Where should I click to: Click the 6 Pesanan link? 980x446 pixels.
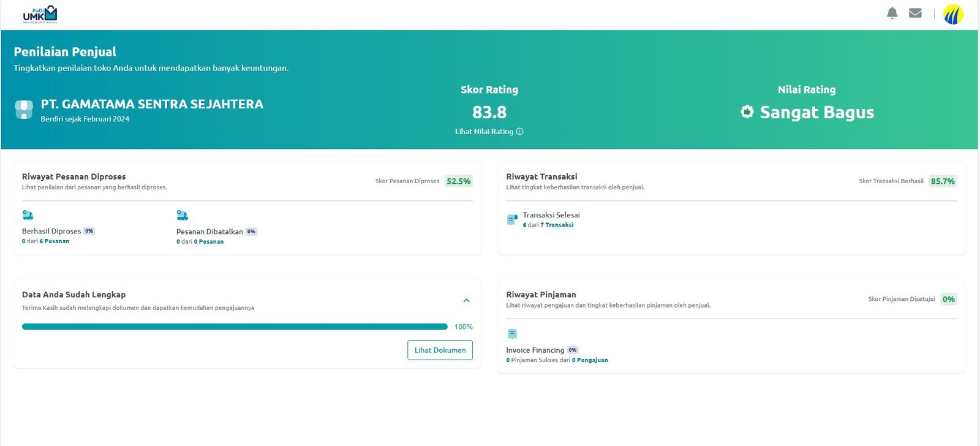[54, 241]
